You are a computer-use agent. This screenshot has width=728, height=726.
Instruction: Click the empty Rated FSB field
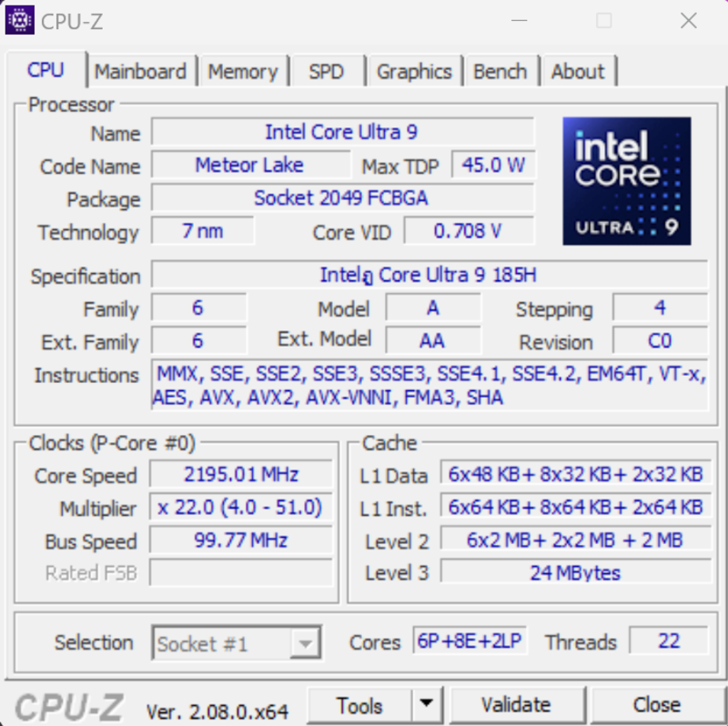click(x=241, y=573)
